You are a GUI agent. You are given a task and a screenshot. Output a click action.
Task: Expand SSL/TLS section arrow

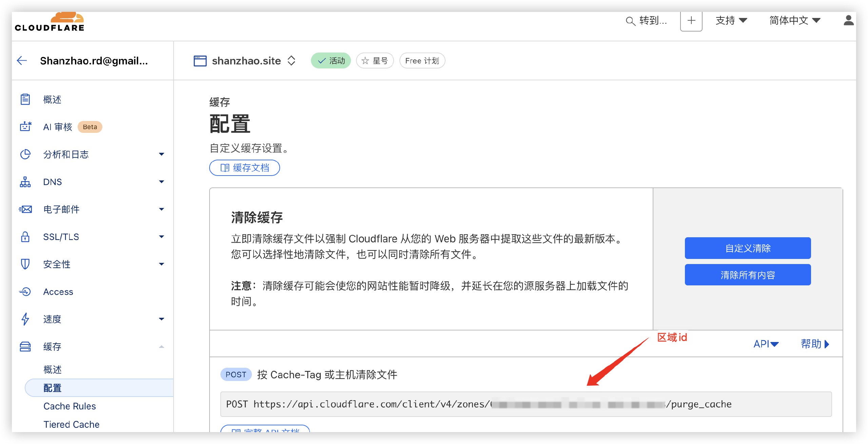162,237
